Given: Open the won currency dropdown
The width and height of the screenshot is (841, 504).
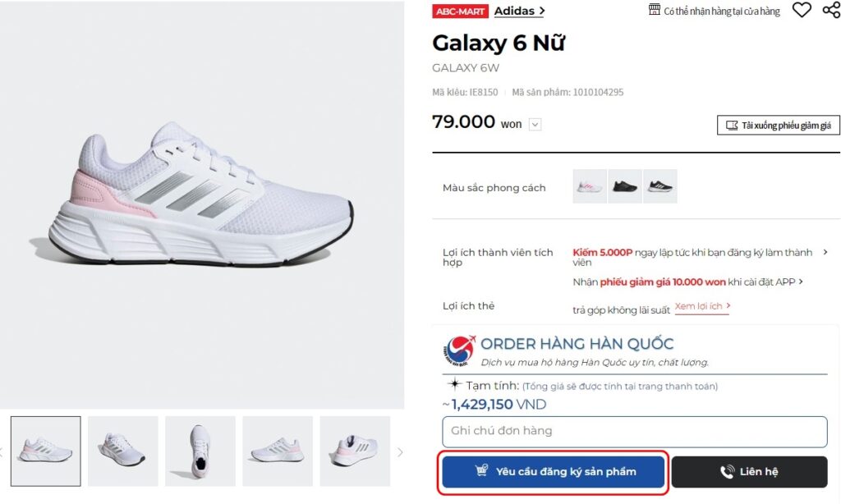Looking at the screenshot, I should pos(535,125).
